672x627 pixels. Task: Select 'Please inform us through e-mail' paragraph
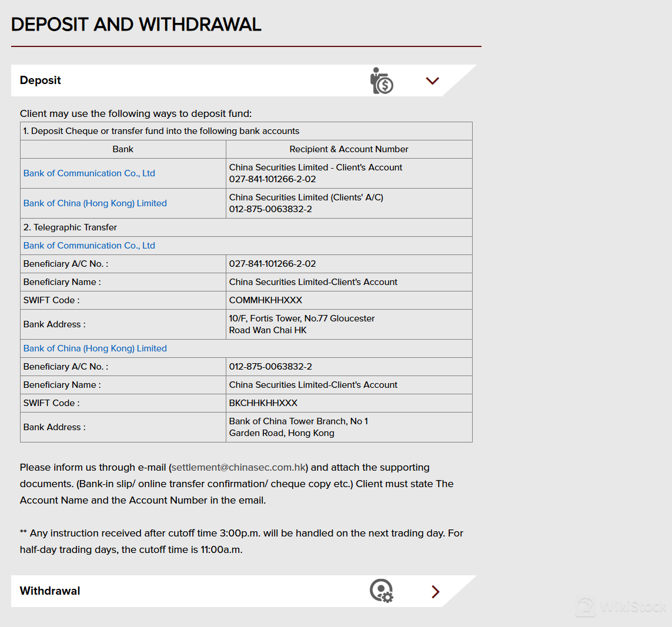pyautogui.click(x=236, y=484)
